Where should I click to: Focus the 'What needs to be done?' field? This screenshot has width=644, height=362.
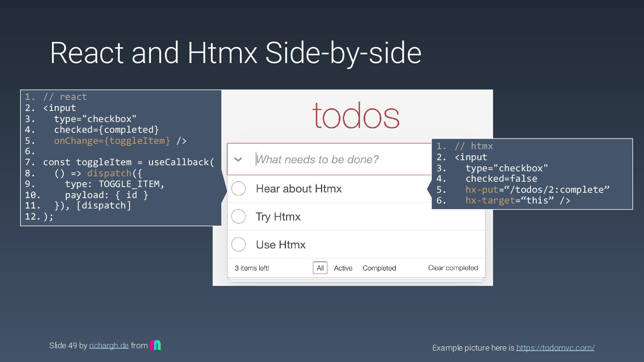[317, 160]
